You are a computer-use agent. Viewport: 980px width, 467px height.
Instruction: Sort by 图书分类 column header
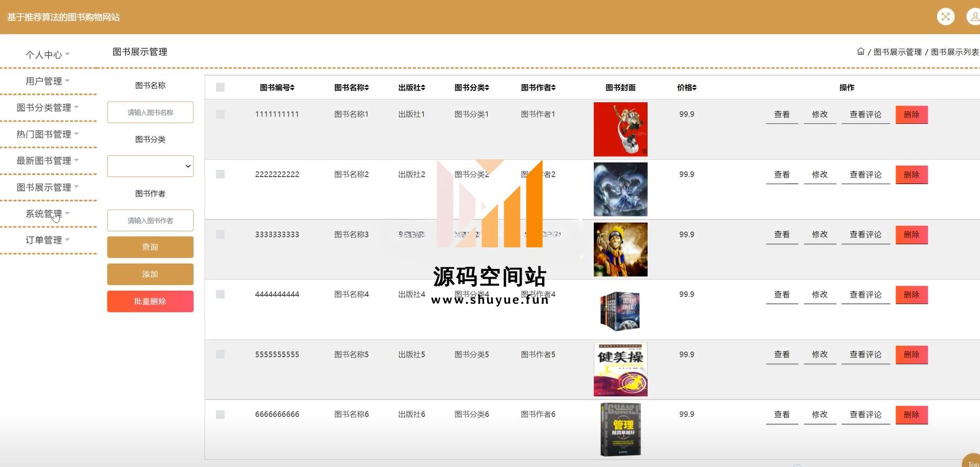472,87
